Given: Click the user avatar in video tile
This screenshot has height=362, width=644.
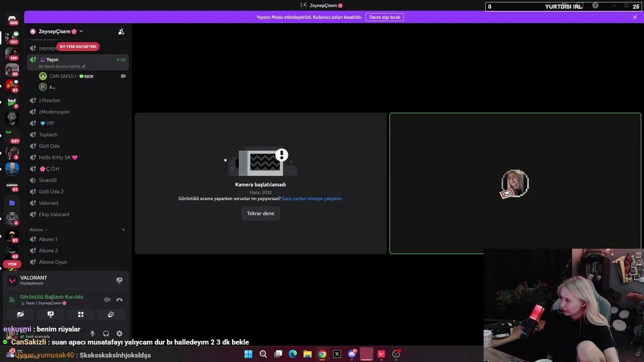Looking at the screenshot, I should click(515, 184).
